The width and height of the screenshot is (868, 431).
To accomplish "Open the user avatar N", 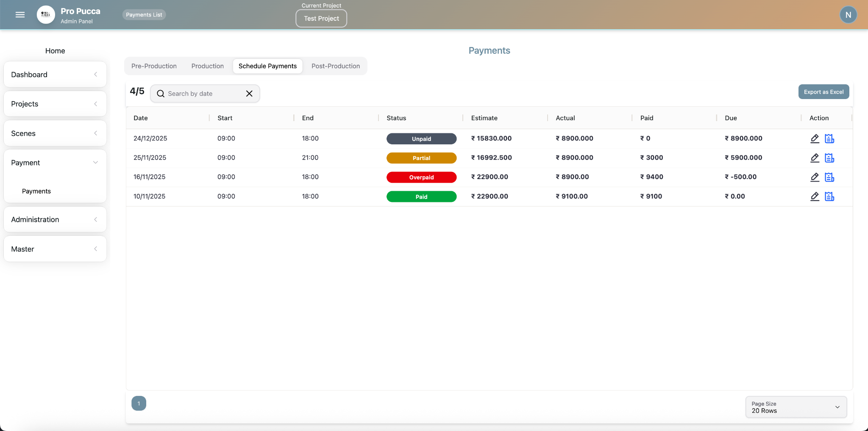I will click(848, 15).
